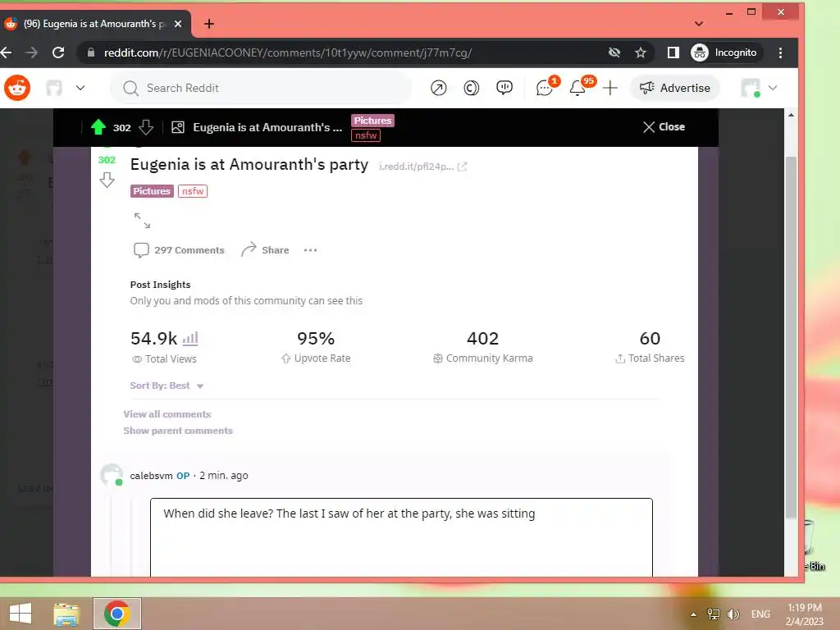Click the Reddit logo home icon
Image resolution: width=840 pixels, height=630 pixels.
coord(17,88)
